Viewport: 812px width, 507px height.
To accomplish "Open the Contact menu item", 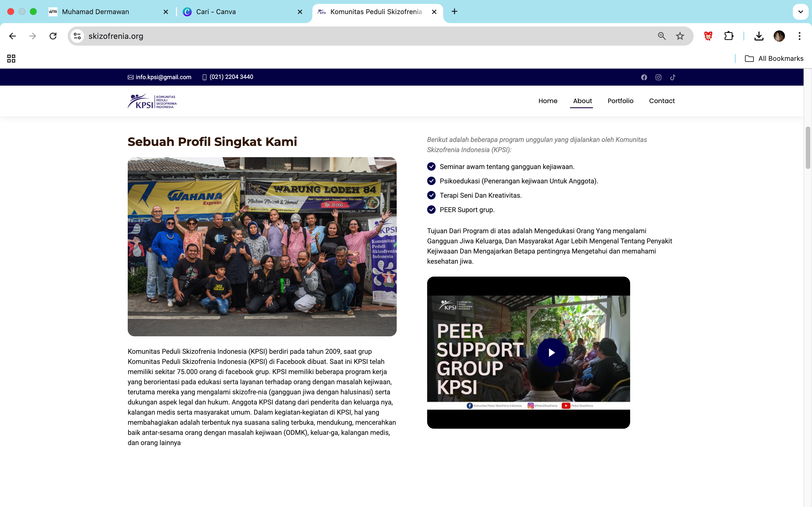I will [x=661, y=101].
